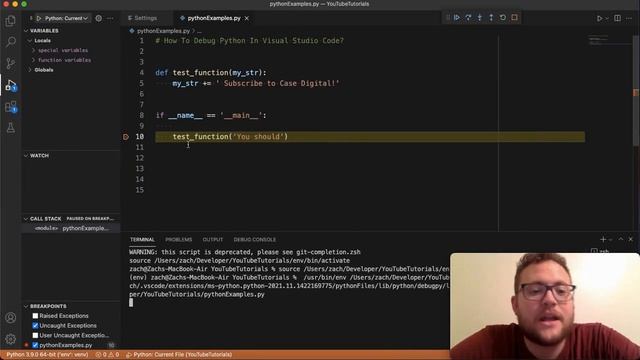Split the editor to the right
The width and height of the screenshot is (640, 360).
coord(618,18)
